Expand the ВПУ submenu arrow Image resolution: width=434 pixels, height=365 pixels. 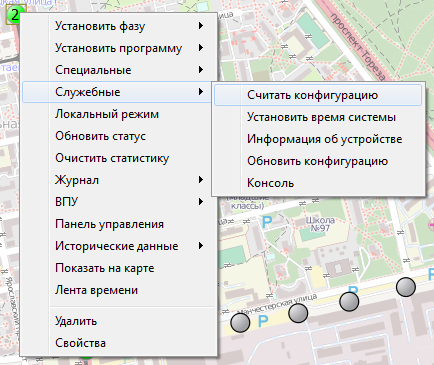(201, 202)
